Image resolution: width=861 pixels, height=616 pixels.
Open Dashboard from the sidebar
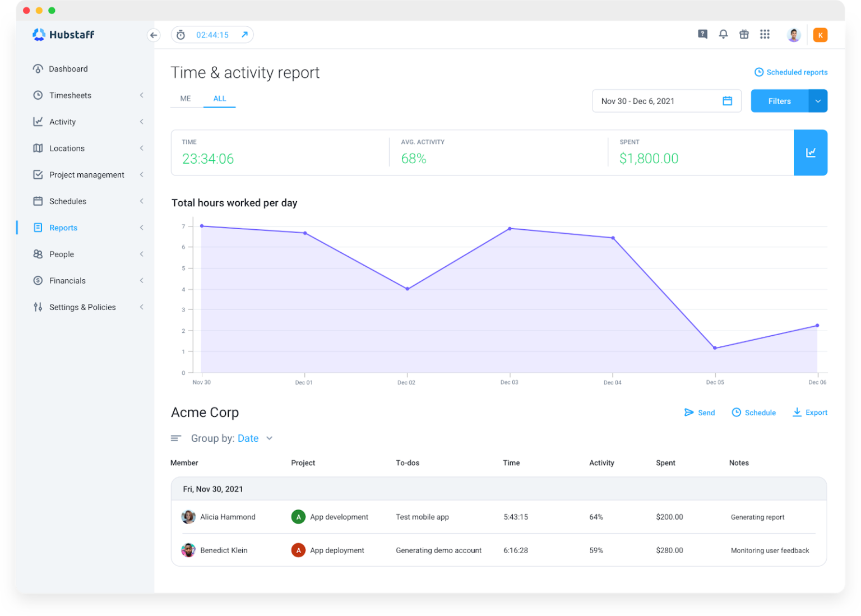(68, 69)
